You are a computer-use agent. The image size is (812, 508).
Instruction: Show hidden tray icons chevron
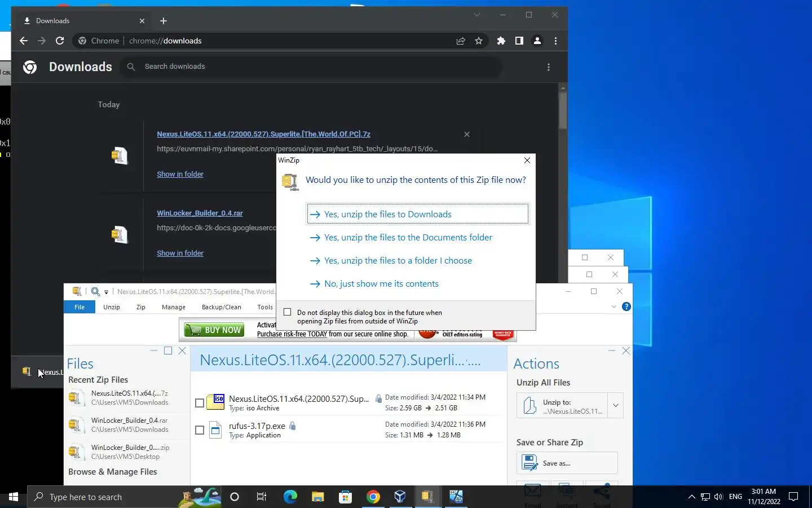(x=692, y=497)
